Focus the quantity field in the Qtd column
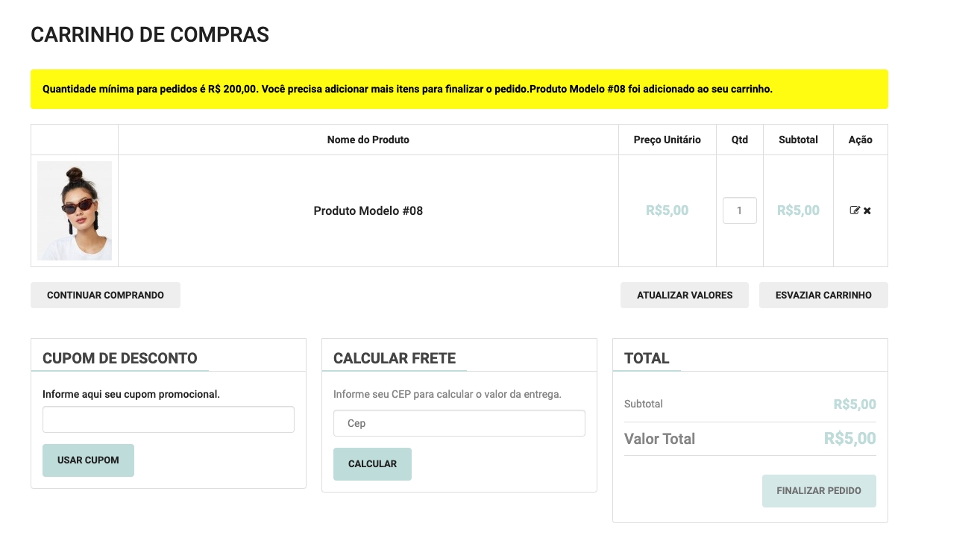Image resolution: width=980 pixels, height=550 pixels. [x=739, y=210]
